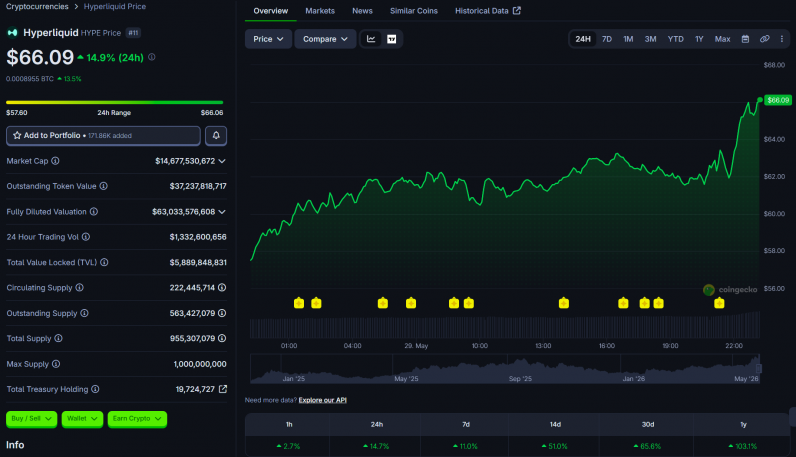The height and width of the screenshot is (457, 796).
Task: Click the first yellow news marker
Action: (x=299, y=303)
